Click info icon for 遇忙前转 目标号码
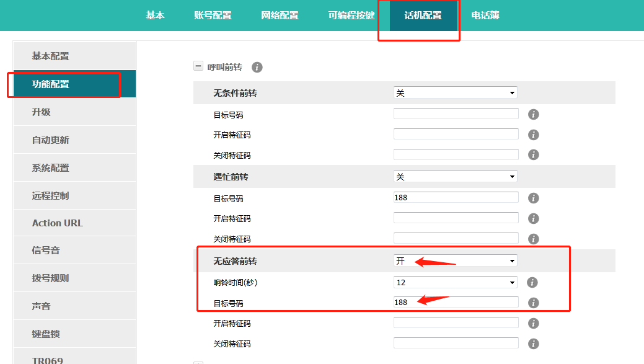 [533, 198]
